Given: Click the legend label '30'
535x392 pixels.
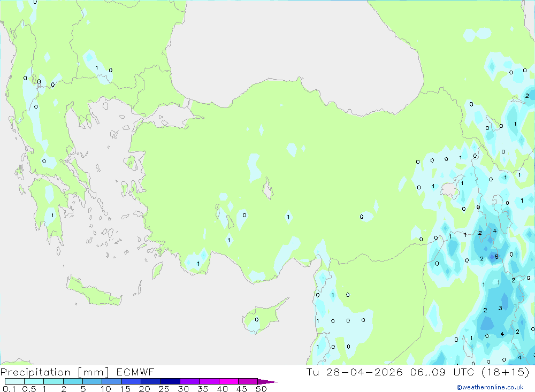Looking at the screenshot, I should coord(183,389).
